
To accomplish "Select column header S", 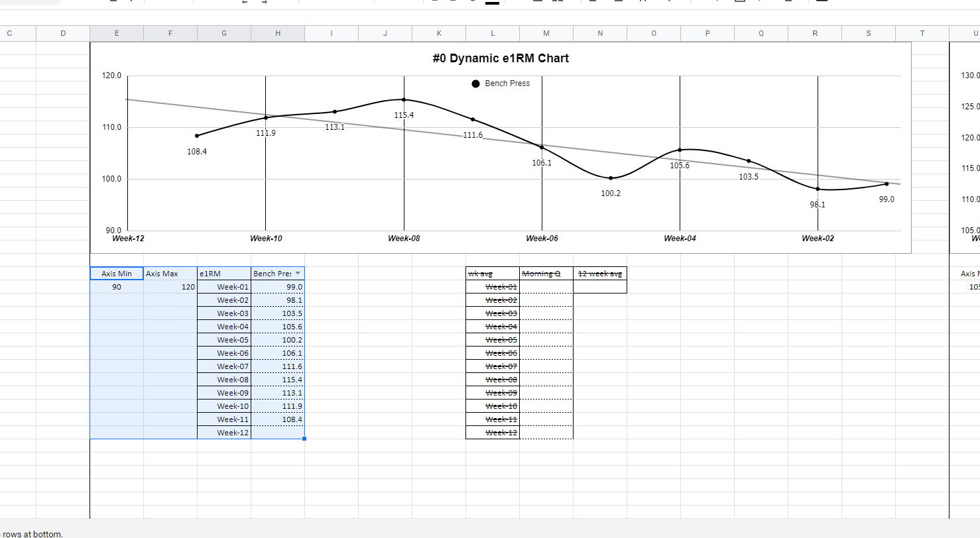I will [x=869, y=32].
